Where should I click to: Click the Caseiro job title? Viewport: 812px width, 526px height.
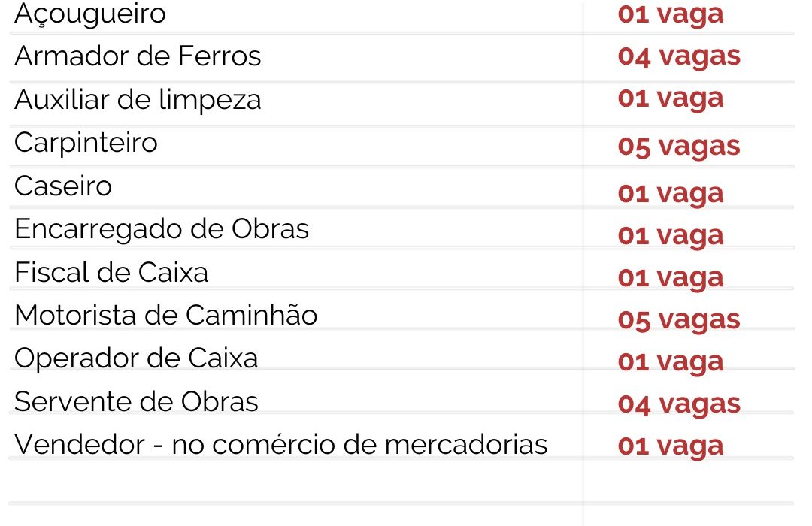coord(63,186)
